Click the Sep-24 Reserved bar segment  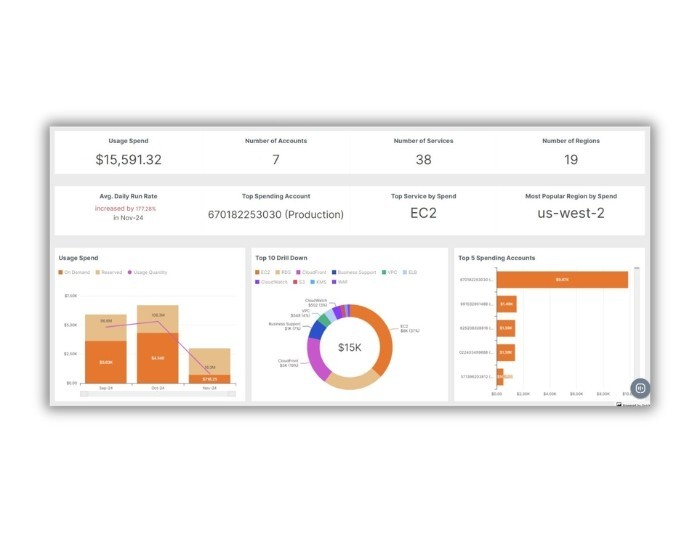[106, 328]
